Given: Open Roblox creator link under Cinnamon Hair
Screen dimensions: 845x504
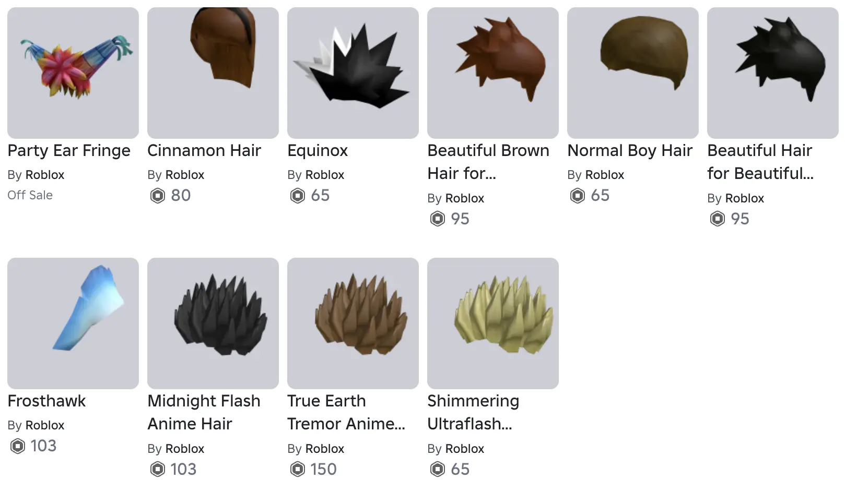Looking at the screenshot, I should point(185,175).
